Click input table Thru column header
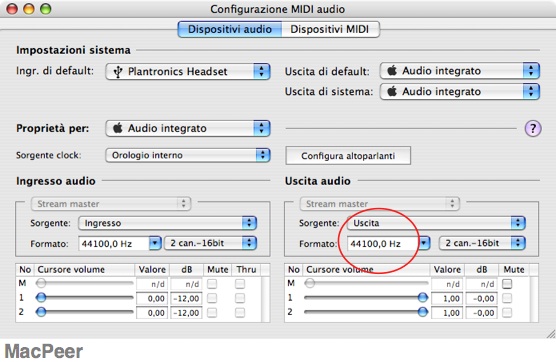Screen dimensions: 556x362 (246, 270)
